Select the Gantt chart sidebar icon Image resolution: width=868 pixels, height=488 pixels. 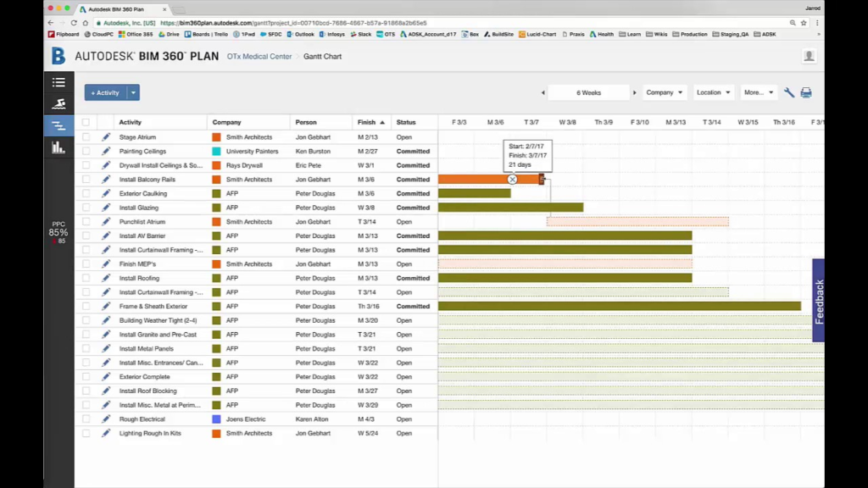tap(58, 125)
